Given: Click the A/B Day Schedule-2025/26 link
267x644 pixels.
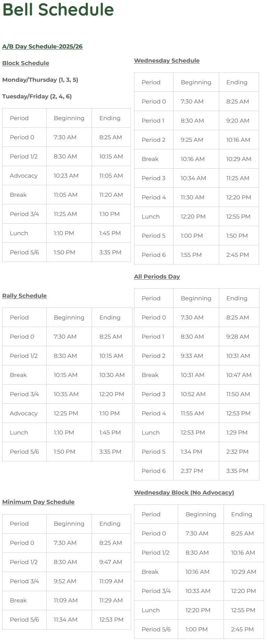Looking at the screenshot, I should pyautogui.click(x=42, y=47).
